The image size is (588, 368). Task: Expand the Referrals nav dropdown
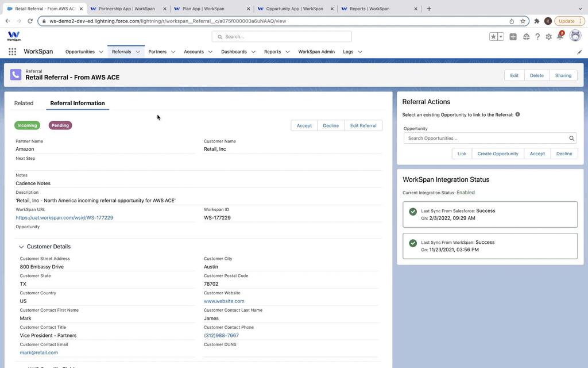[x=138, y=52]
